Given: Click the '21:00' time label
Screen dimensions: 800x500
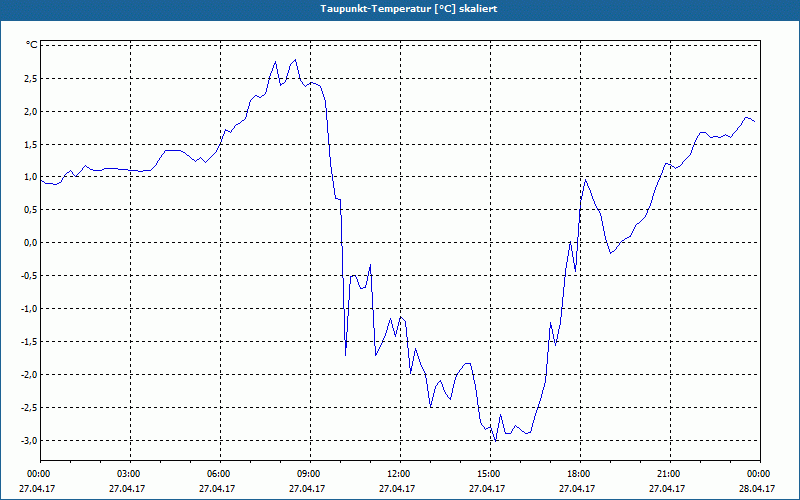Looking at the screenshot, I should tap(670, 474).
